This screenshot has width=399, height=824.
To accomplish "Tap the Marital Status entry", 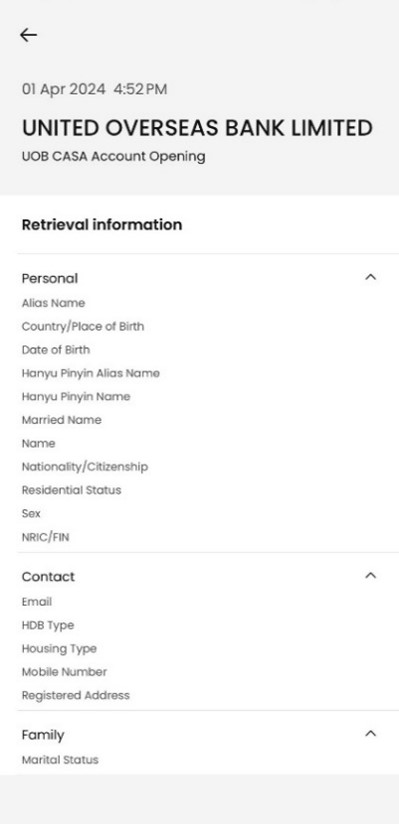I will (x=60, y=760).
